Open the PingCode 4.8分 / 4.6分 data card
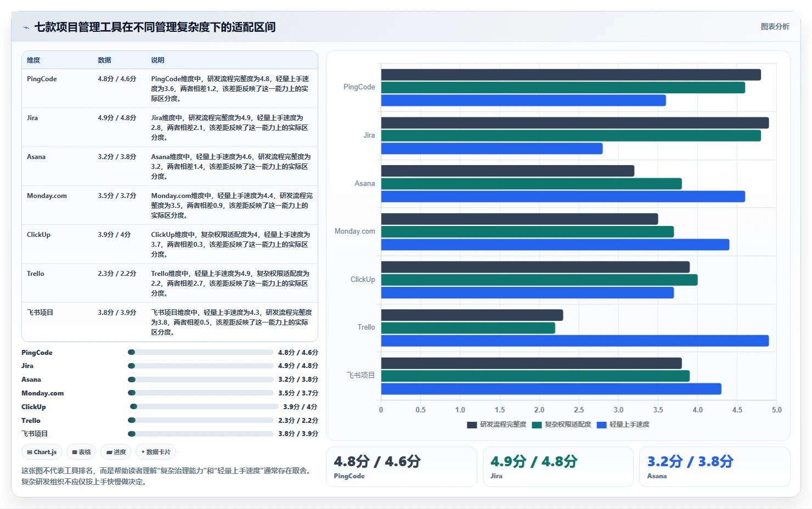The height and width of the screenshot is (509, 812). 401,467
